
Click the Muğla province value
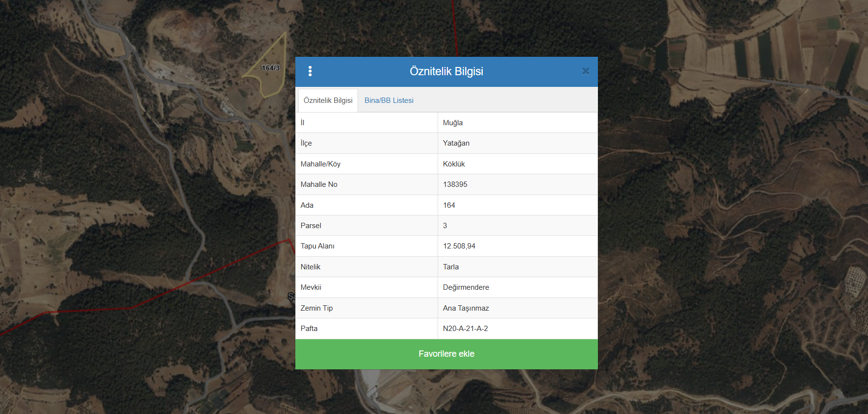(x=453, y=123)
